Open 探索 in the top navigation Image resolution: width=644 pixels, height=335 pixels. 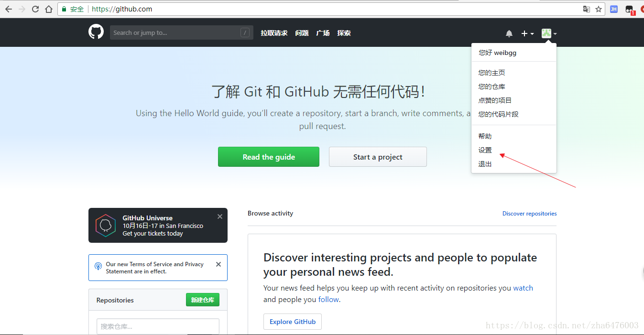344,33
